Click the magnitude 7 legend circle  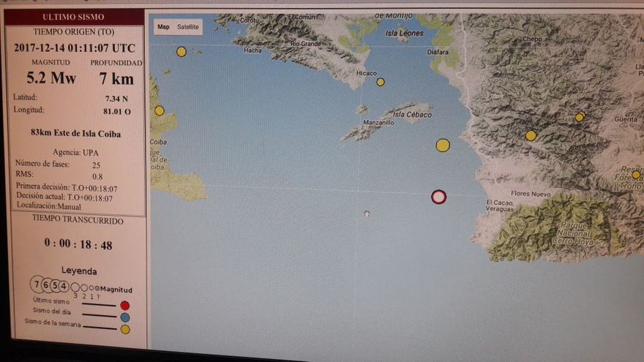pos(37,285)
